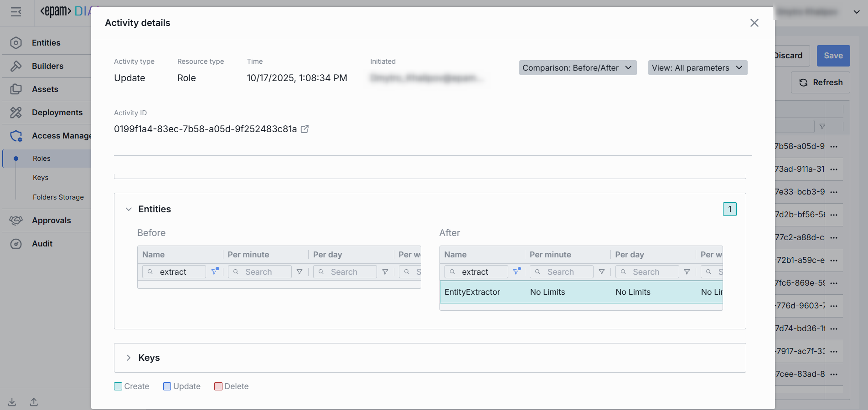Click the upload icon in sidebar footer

click(34, 402)
